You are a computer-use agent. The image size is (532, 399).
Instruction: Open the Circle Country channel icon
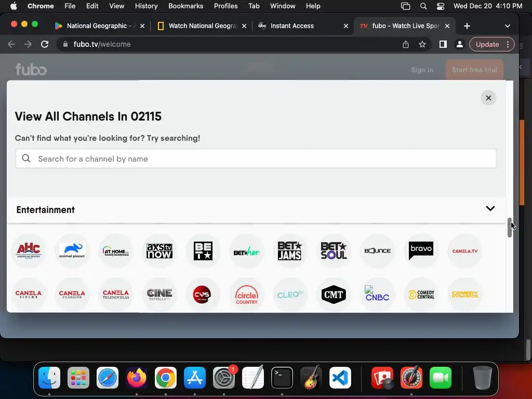pyautogui.click(x=247, y=295)
